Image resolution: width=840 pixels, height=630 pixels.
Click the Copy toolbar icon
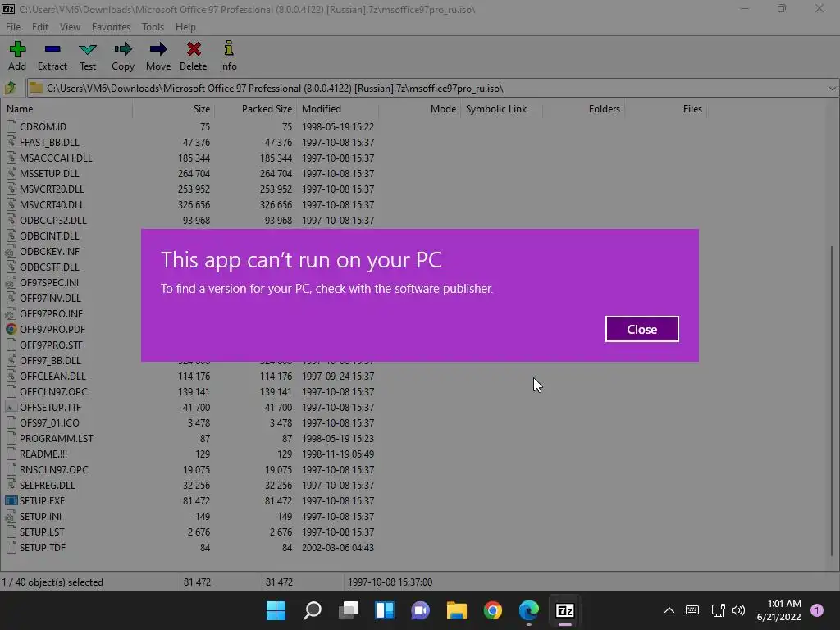click(x=123, y=49)
